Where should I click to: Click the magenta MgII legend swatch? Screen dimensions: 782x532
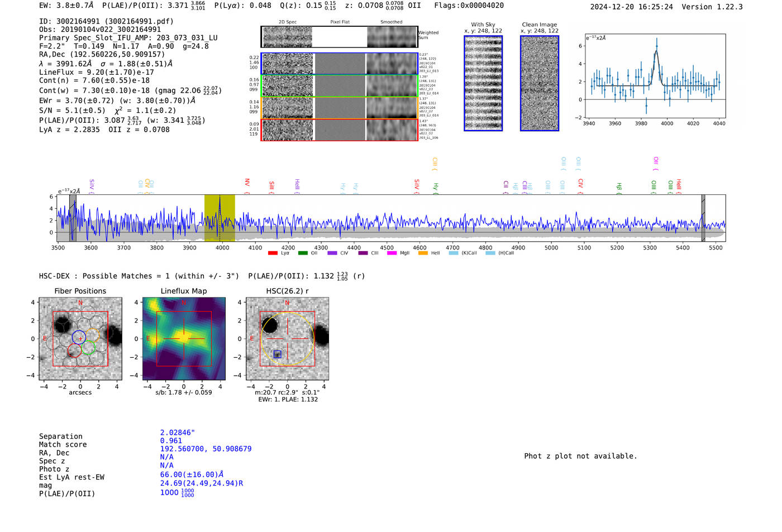pyautogui.click(x=392, y=253)
